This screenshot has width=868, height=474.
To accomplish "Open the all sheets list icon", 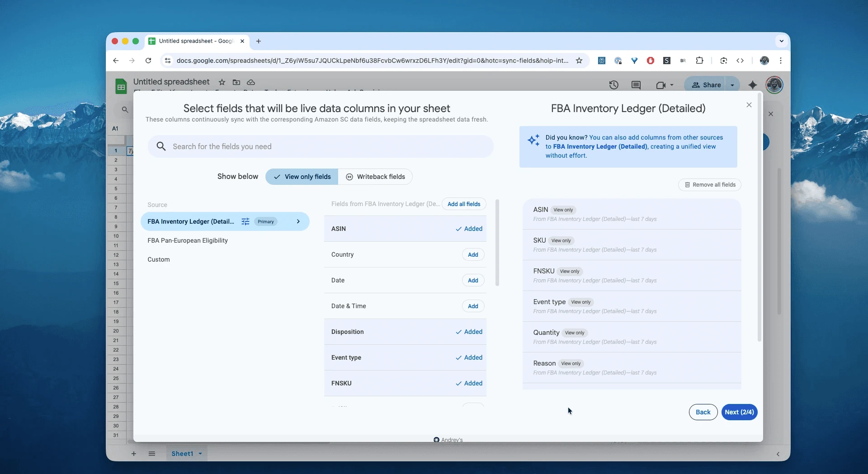I will coord(152,454).
